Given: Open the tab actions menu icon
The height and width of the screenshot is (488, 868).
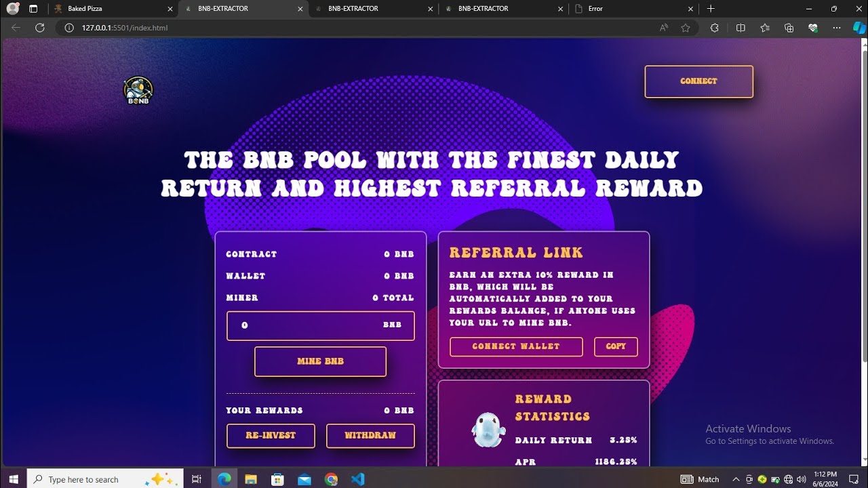Looking at the screenshot, I should [33, 9].
